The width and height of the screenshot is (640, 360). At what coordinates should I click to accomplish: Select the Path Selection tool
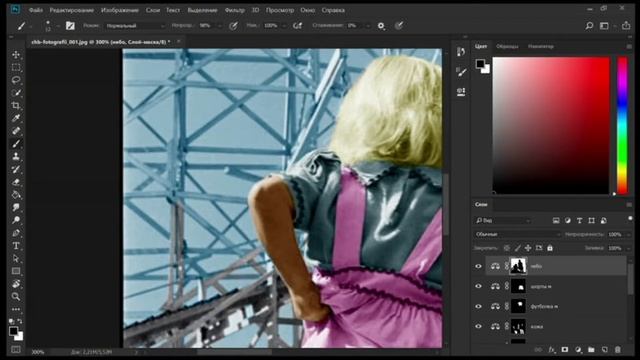tap(16, 258)
